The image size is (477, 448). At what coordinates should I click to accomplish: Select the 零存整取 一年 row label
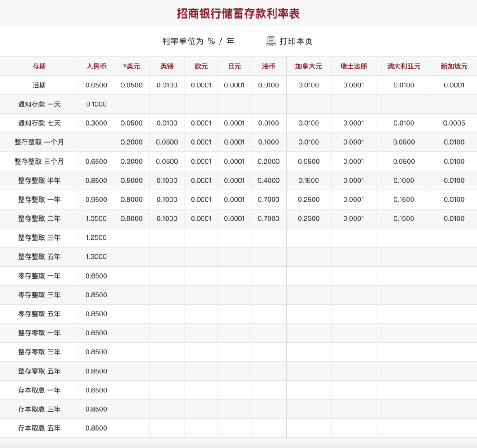tap(39, 276)
